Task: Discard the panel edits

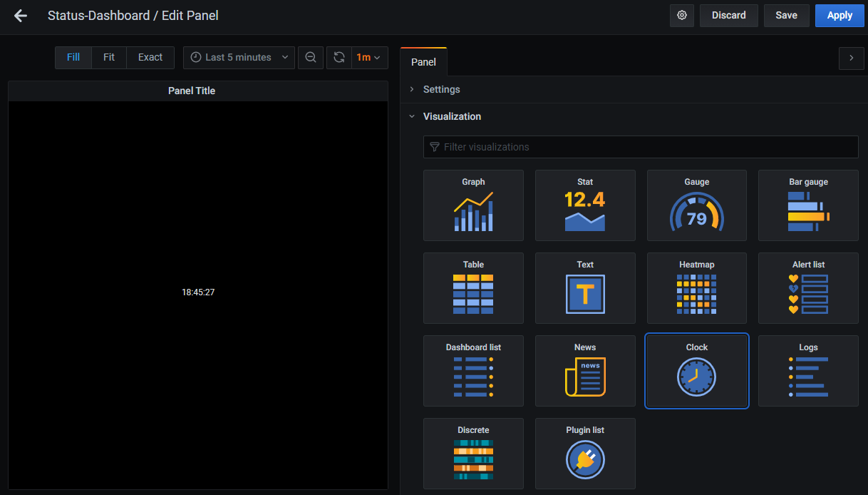Action: [x=728, y=15]
